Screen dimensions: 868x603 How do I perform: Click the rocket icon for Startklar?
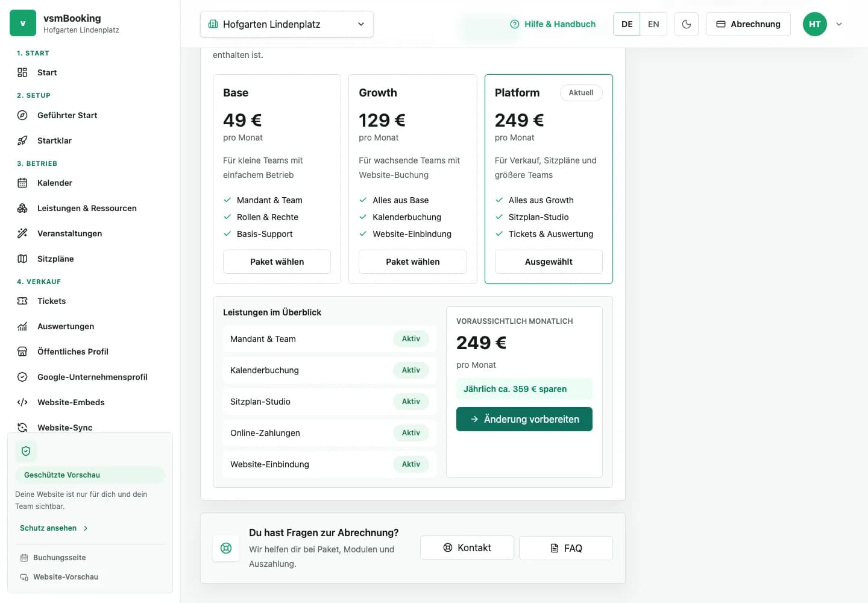[x=22, y=140]
